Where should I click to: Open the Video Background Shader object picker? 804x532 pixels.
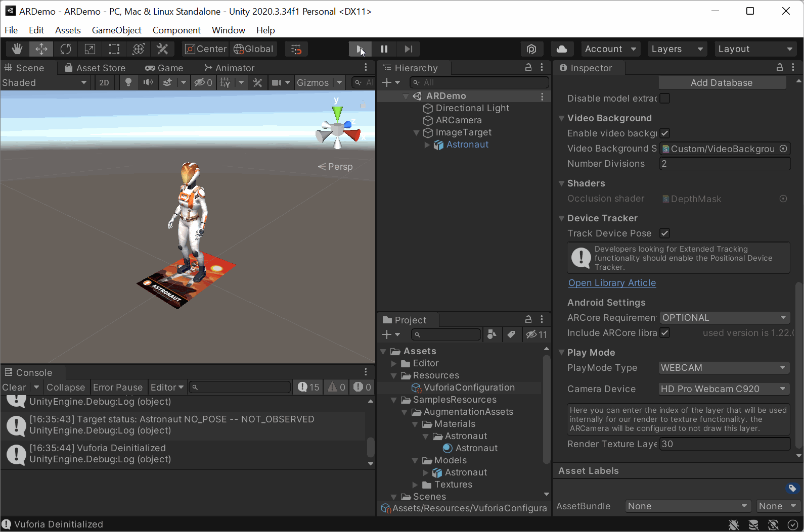(783, 149)
